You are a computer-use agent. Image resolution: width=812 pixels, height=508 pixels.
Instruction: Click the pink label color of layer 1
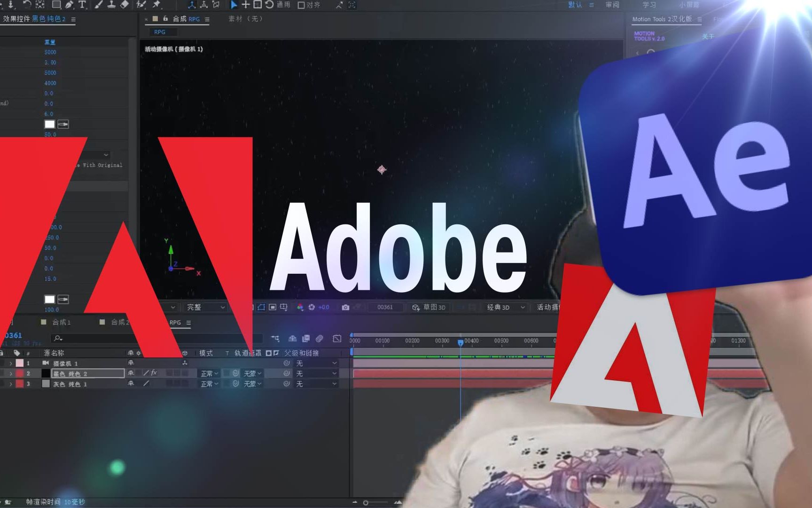pyautogui.click(x=20, y=363)
